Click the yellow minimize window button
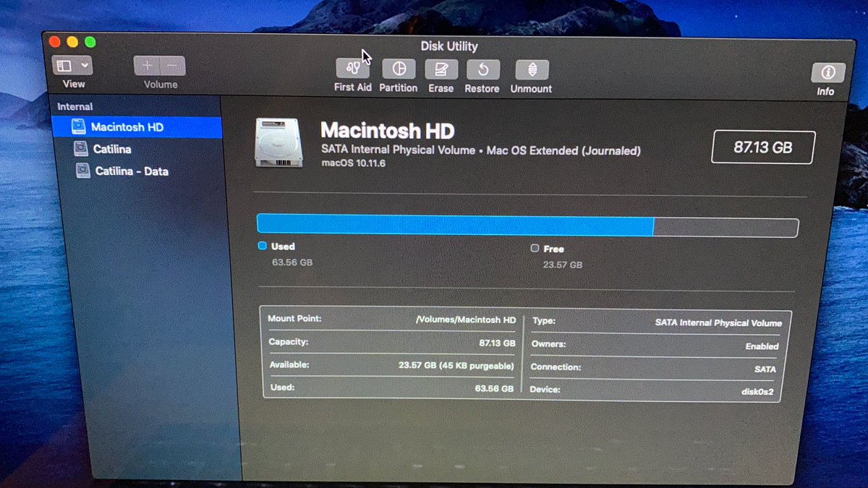This screenshot has height=488, width=868. [72, 42]
